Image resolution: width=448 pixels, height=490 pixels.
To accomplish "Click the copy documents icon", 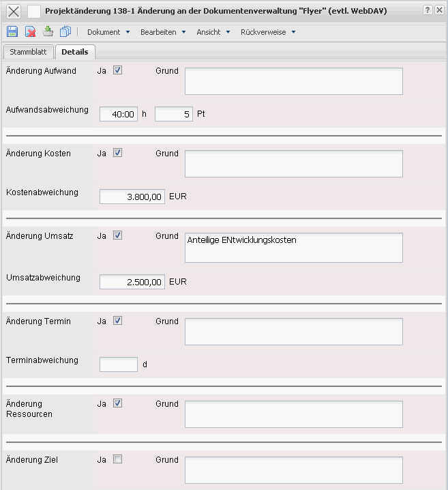I will 65,32.
